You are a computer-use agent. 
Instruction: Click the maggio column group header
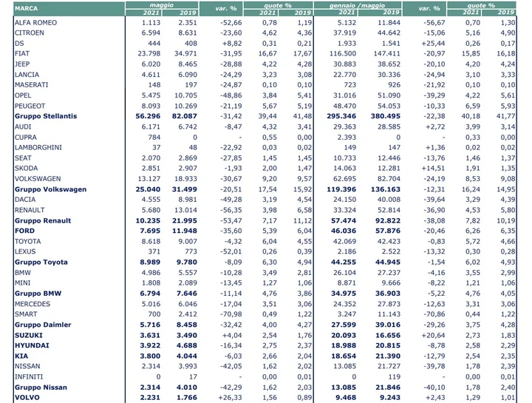pos(162,5)
